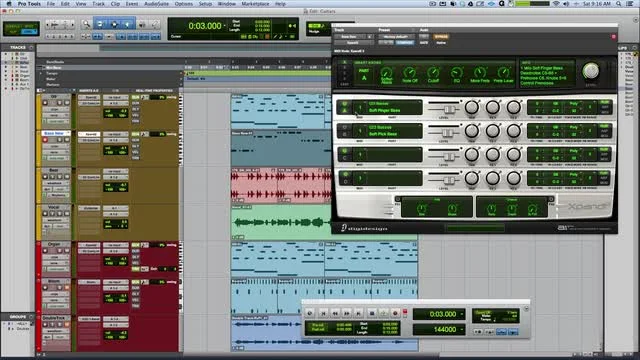Select the green Vocal audio clip
640x360 pixels.
281,222
